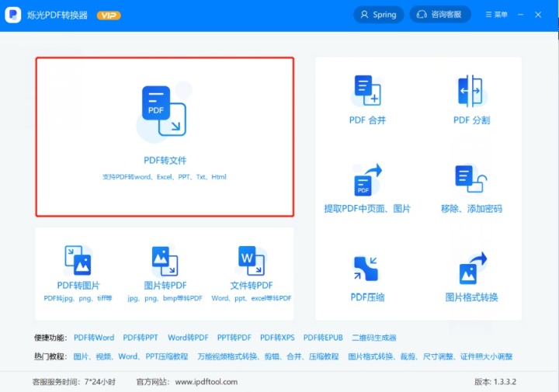Click the 烁光PDF转换器 title text
559x392 pixels.
pyautogui.click(x=57, y=16)
